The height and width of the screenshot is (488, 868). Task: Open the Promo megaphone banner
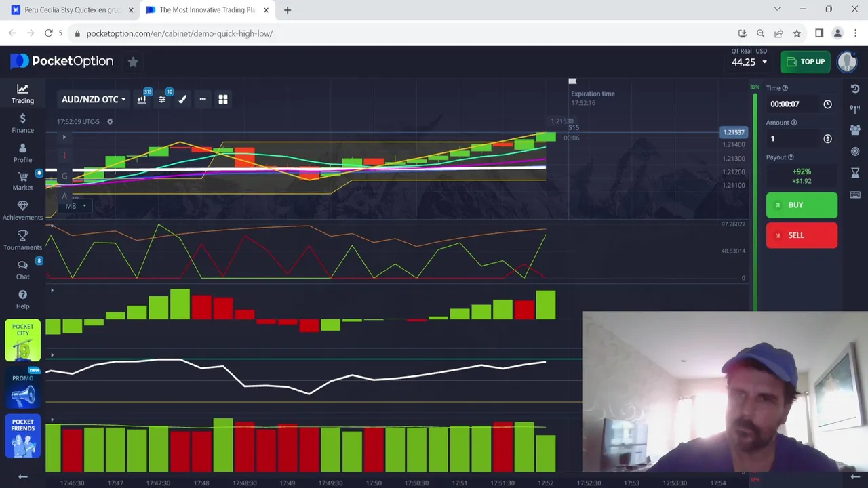[22, 388]
